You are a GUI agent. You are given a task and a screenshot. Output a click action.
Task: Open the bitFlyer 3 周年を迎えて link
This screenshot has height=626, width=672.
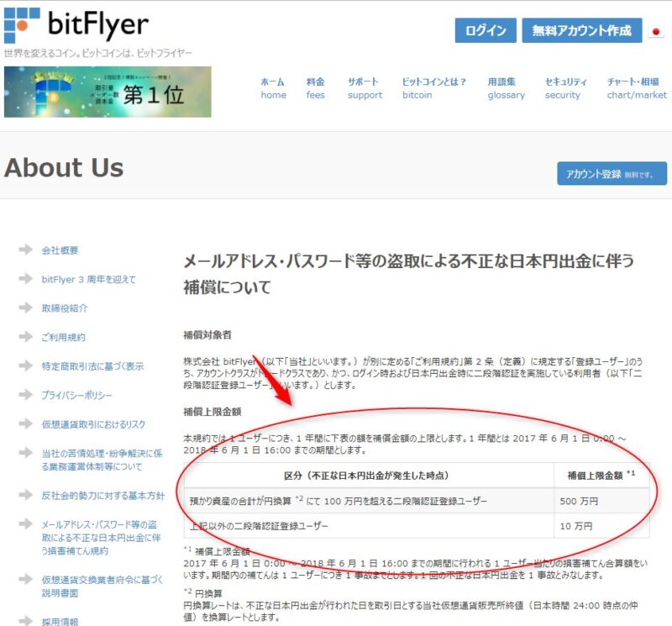pos(89,280)
